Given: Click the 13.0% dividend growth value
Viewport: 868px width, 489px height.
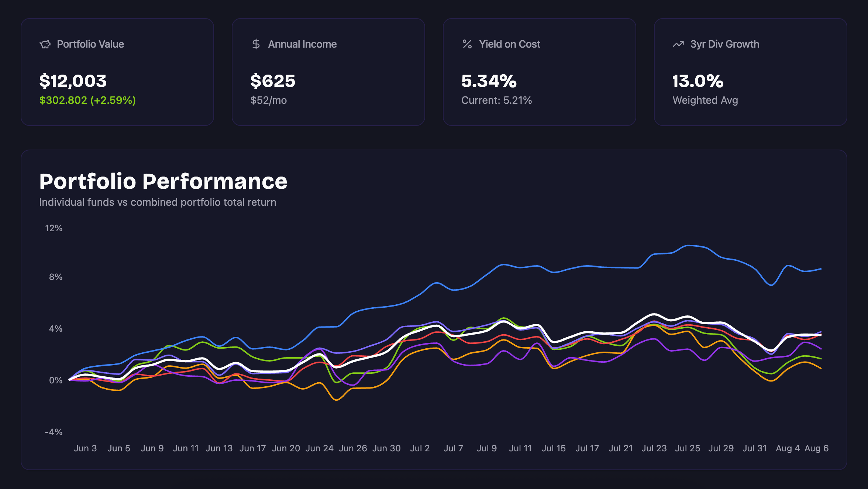Looking at the screenshot, I should pyautogui.click(x=697, y=81).
